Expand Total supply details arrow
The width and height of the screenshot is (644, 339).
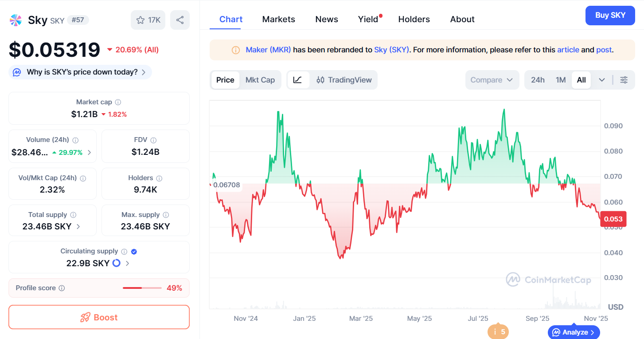pos(78,226)
